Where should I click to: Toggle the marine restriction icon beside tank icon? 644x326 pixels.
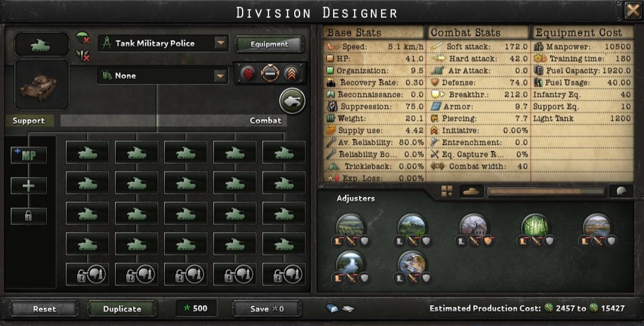(83, 55)
